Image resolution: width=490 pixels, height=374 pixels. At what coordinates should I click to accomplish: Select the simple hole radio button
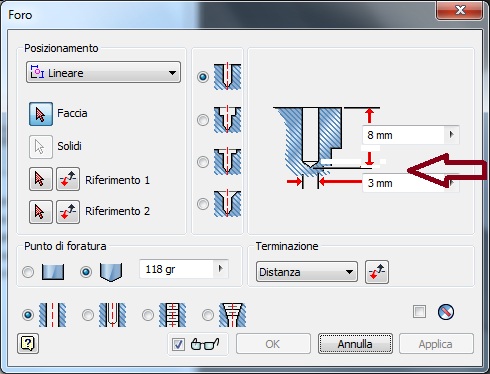28,315
